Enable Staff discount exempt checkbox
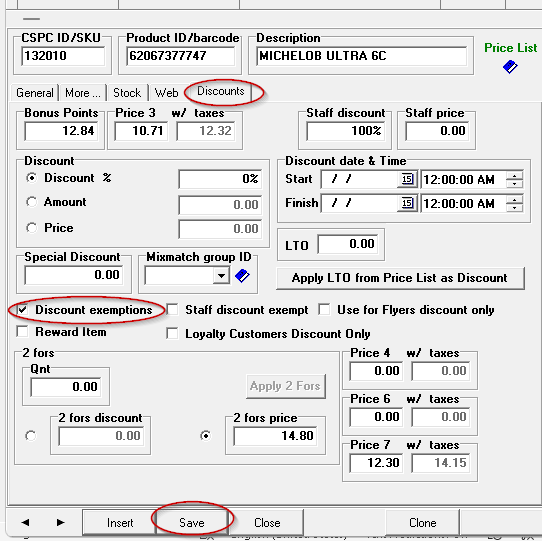The width and height of the screenshot is (542, 541). click(172, 309)
